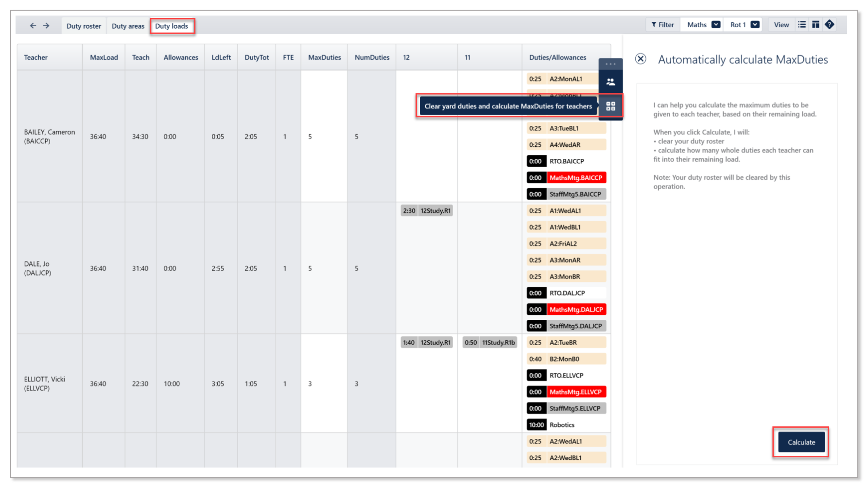Click the A1:WedBL1 duty tag
Screen dimensions: 868x486
point(566,227)
